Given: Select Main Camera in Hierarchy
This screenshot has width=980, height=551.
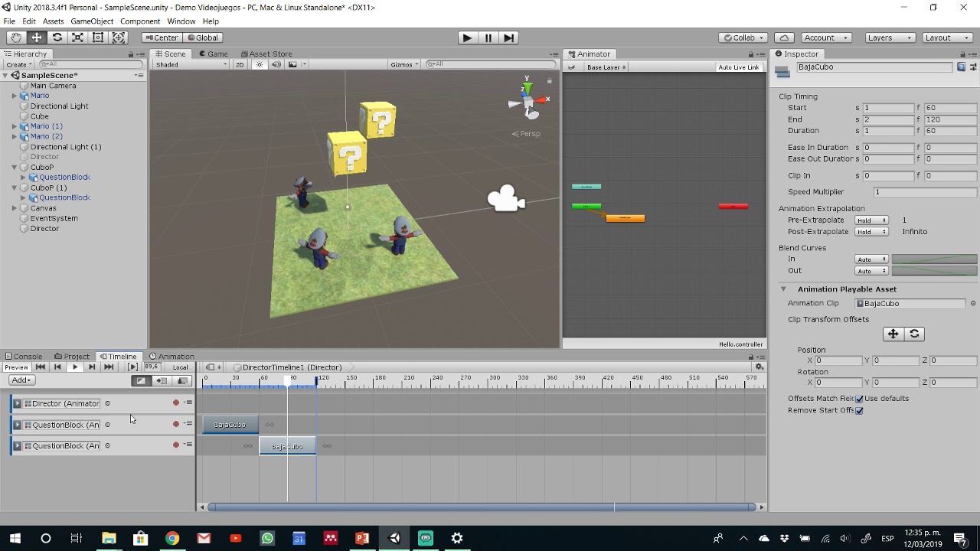Looking at the screenshot, I should [x=53, y=86].
